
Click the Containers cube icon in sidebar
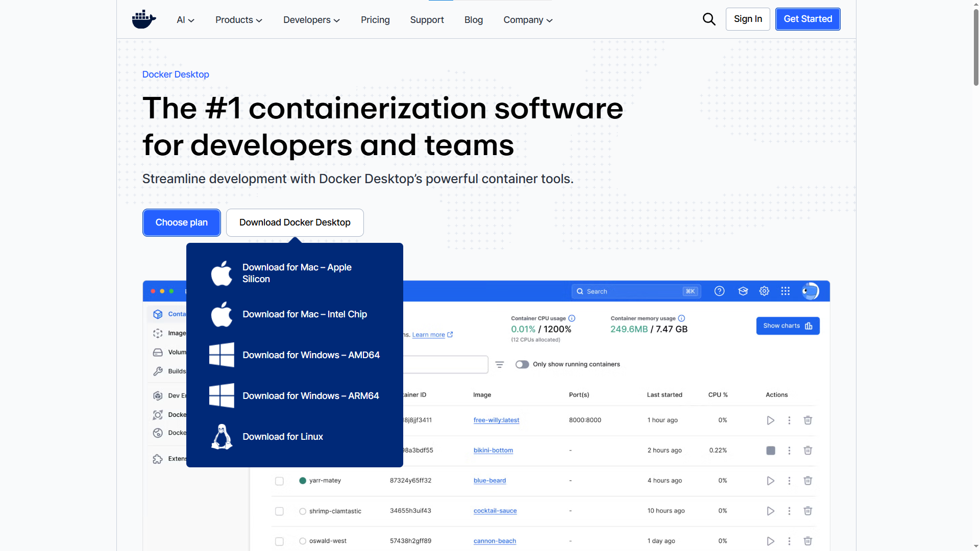click(158, 314)
